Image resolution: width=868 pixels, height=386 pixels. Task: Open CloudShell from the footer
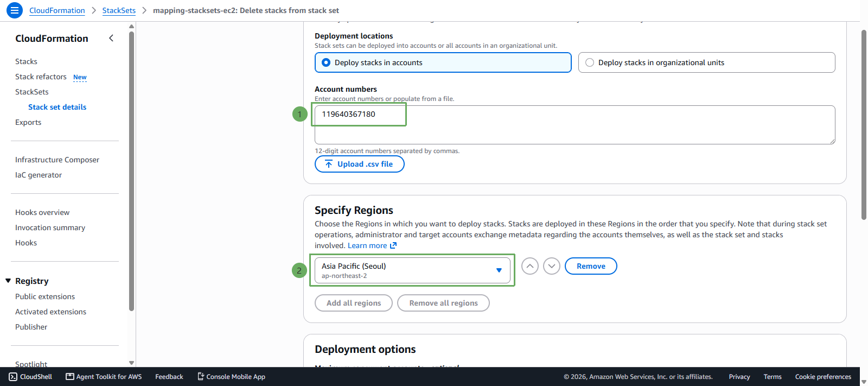(x=31, y=377)
